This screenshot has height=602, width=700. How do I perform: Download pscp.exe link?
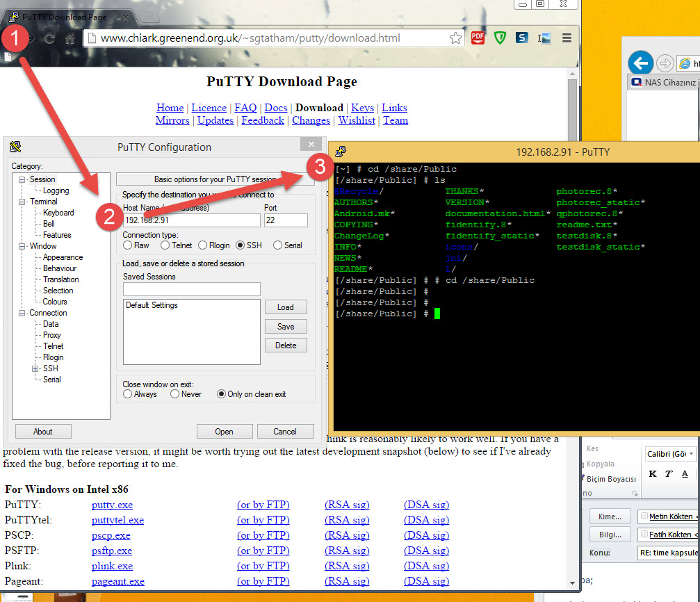click(111, 535)
